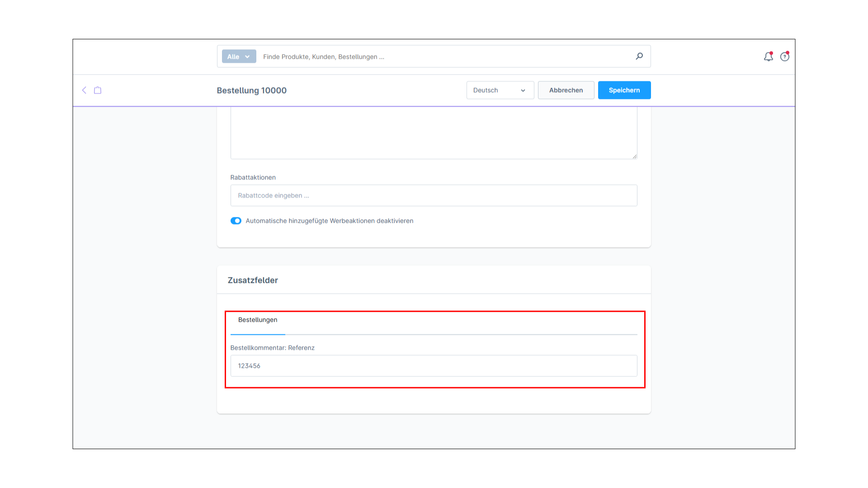
Task: Click the search magnifier icon
Action: 639,56
